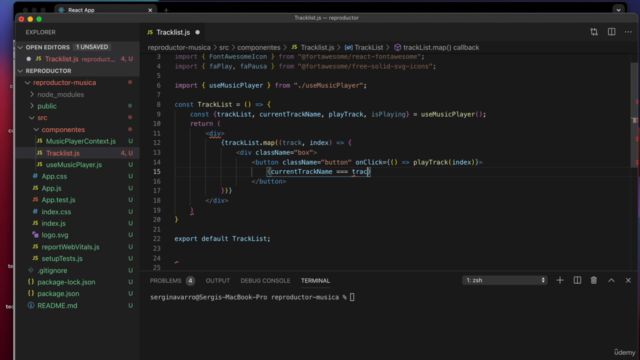640x360 pixels.
Task: Click the terminal prompt input
Action: [x=352, y=298]
